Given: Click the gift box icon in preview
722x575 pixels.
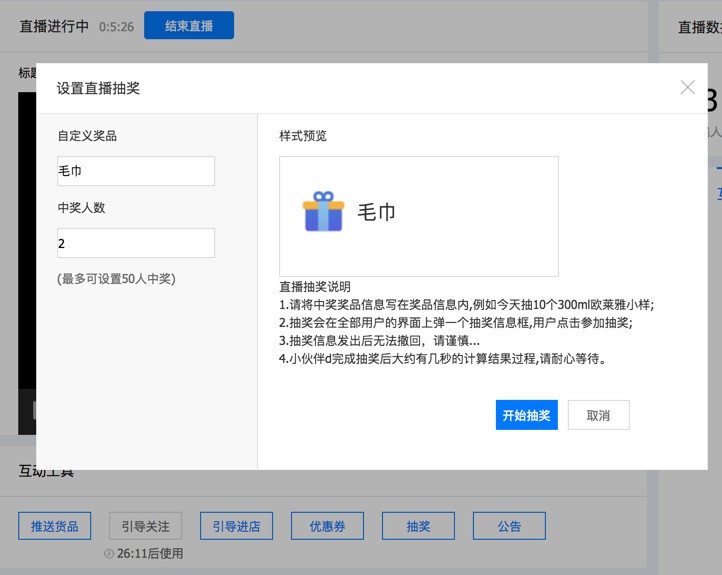Looking at the screenshot, I should [323, 212].
